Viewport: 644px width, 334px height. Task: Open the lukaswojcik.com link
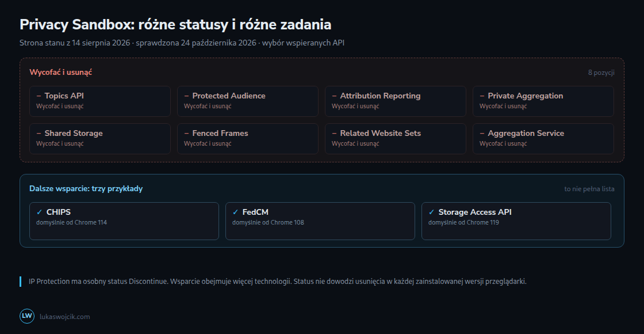(x=65, y=317)
